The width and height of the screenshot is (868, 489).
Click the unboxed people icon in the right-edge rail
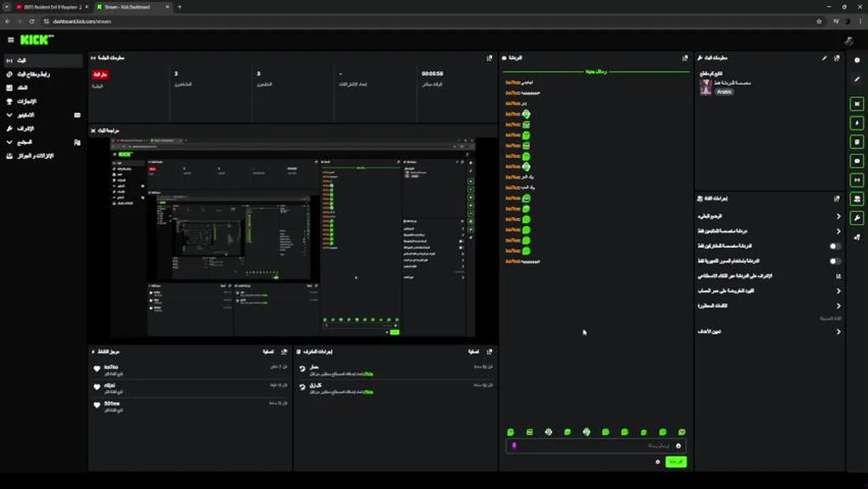click(856, 237)
